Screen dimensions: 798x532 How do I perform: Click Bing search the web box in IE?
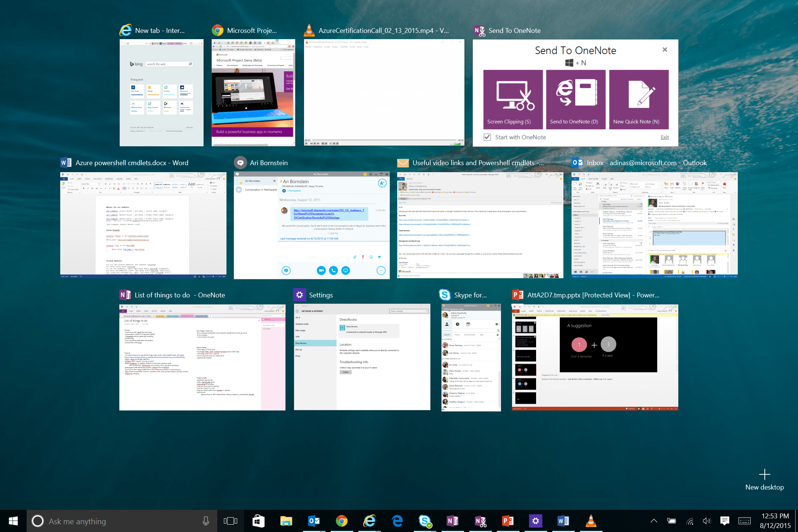click(169, 64)
